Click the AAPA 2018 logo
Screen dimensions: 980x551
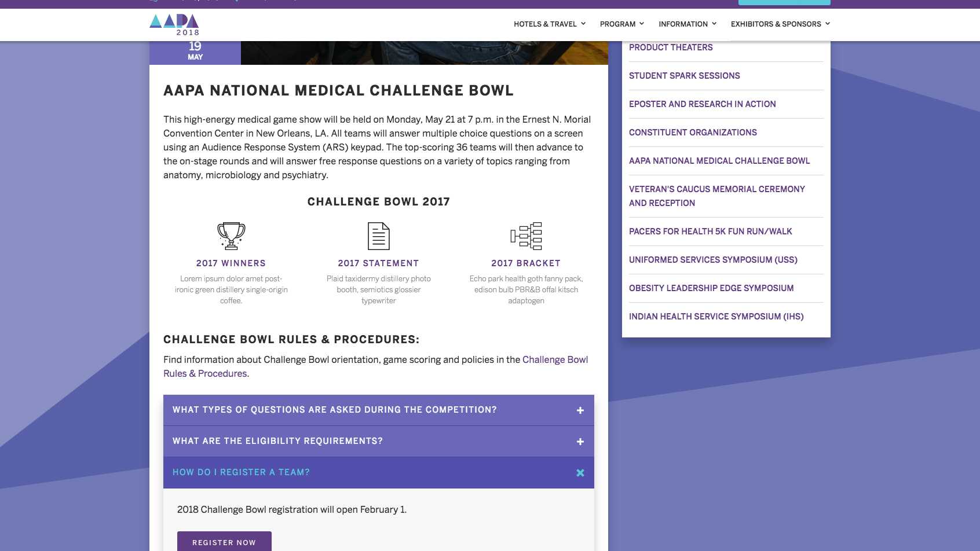click(x=174, y=25)
